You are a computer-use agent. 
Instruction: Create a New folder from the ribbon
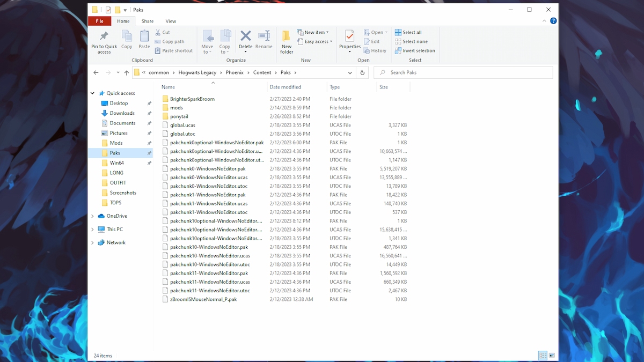tap(287, 36)
